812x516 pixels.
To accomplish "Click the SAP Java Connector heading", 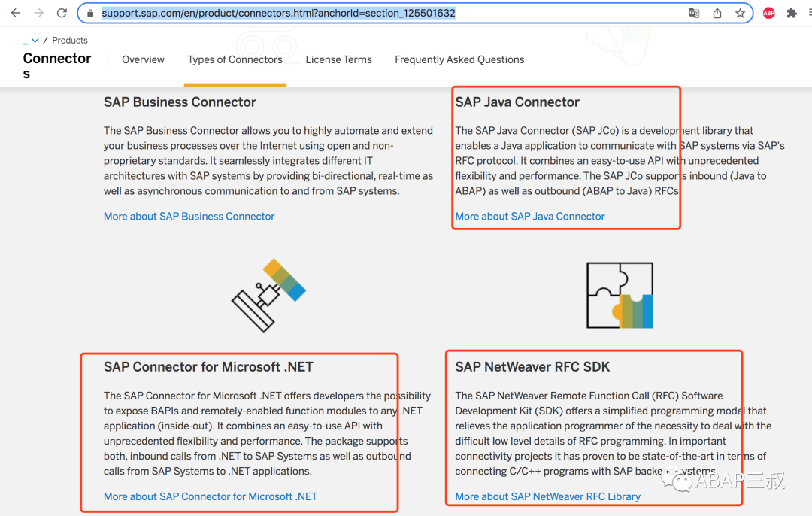I will point(517,102).
